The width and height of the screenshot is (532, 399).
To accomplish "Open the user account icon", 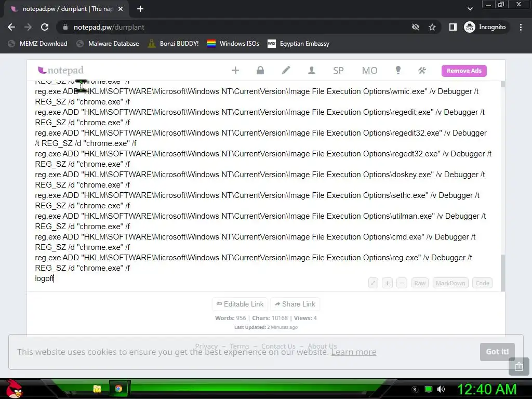I will click(312, 70).
